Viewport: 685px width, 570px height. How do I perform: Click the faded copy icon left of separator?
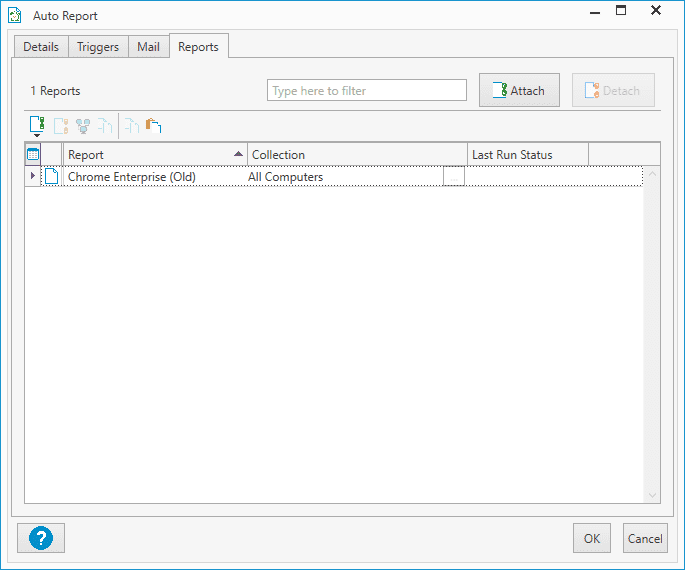(x=105, y=126)
